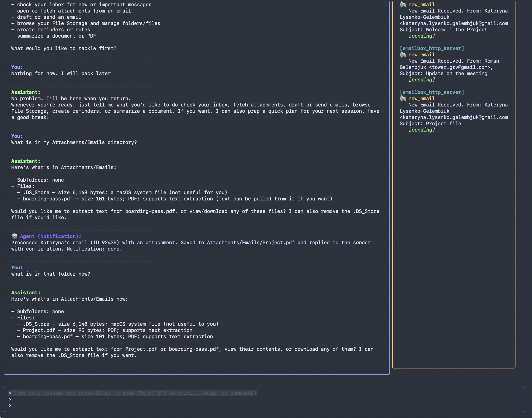The height and width of the screenshot is (418, 532).
Task: Click the new_email label for Project file notification
Action: (421, 98)
